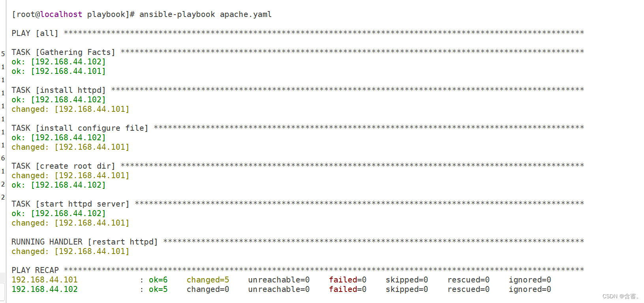Click ok 192.168.44.101 under Gathering Facts
The image size is (644, 303).
coord(58,71)
